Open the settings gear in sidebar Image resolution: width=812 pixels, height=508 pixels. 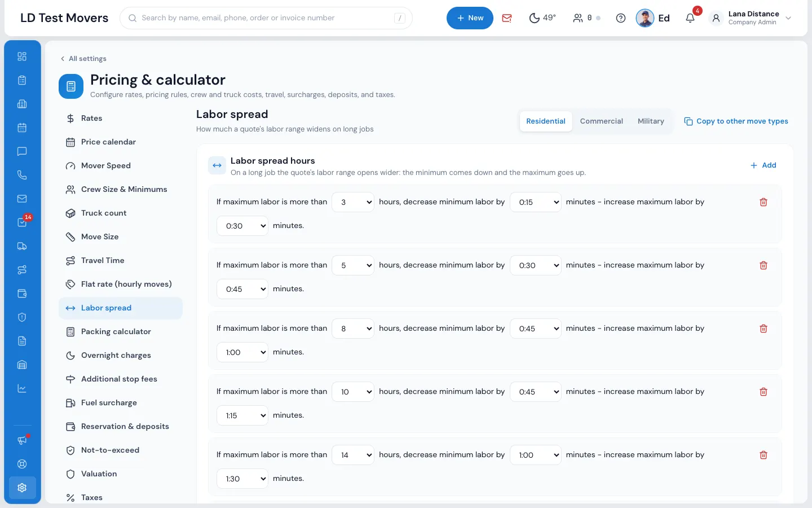tap(23, 488)
